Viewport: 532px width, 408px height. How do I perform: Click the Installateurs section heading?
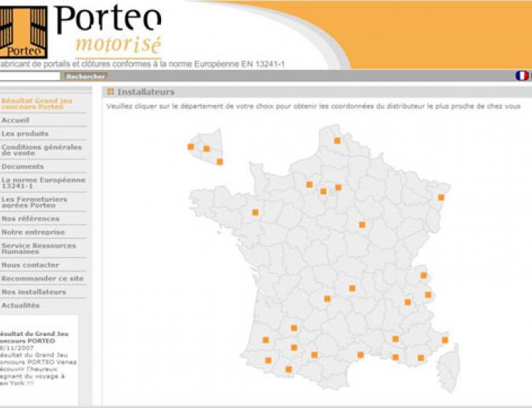click(146, 92)
